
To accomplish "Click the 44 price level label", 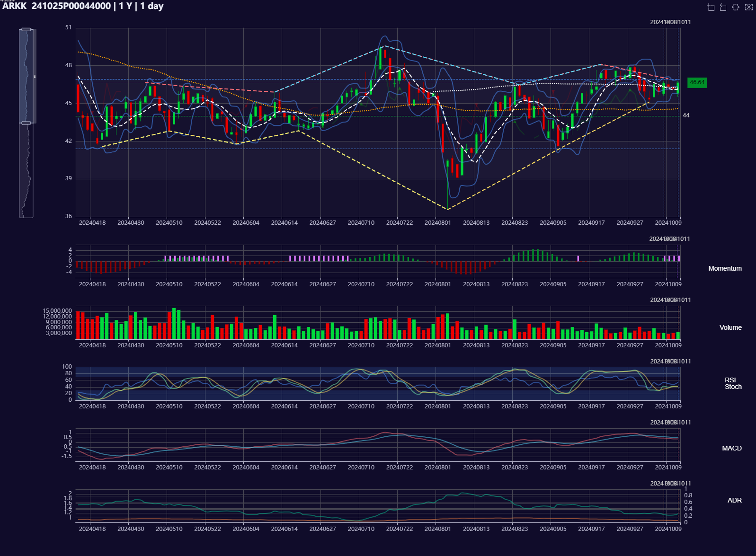I will click(686, 115).
